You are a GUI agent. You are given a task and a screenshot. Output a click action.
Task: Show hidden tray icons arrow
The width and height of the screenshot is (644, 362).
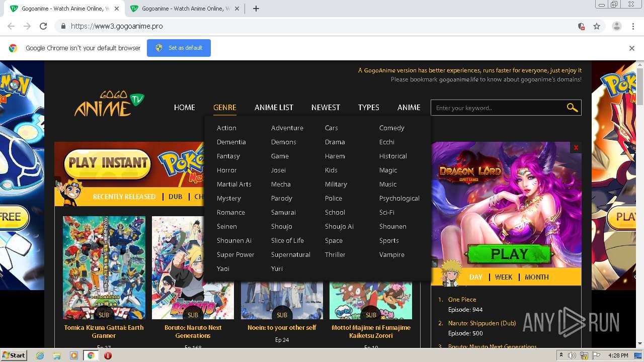point(561,355)
